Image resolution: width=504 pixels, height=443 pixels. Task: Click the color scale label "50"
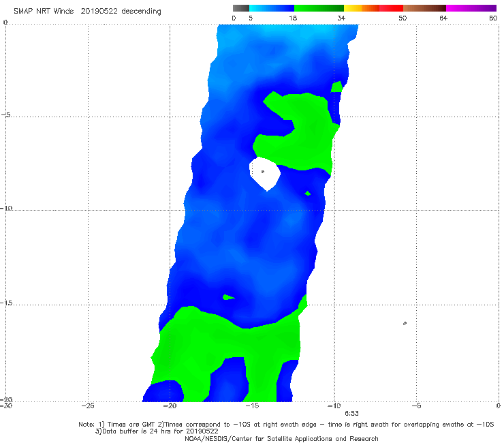(x=403, y=18)
